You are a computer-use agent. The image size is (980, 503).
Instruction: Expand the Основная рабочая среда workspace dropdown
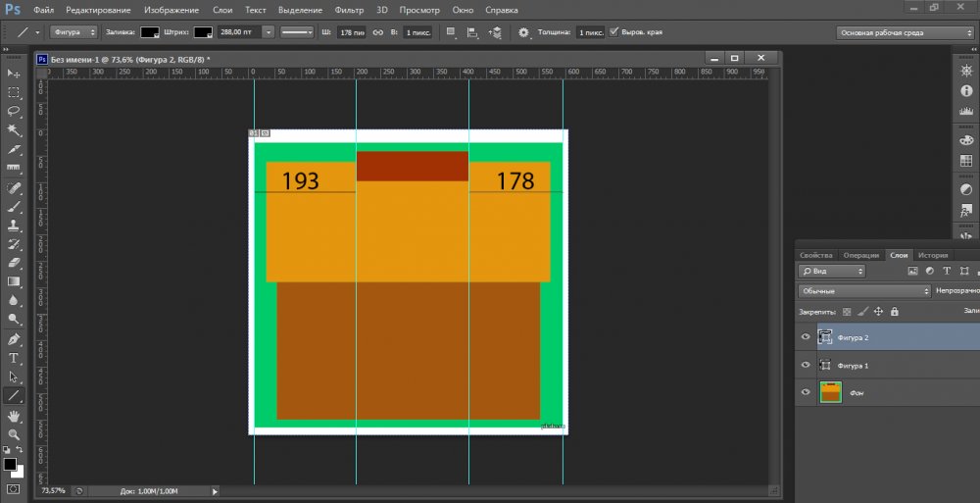(x=905, y=32)
